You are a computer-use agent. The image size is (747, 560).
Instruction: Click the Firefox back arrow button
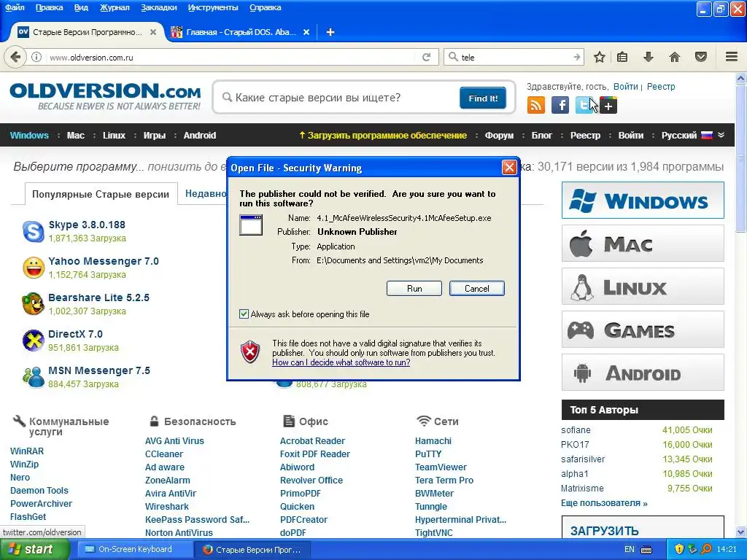point(15,57)
